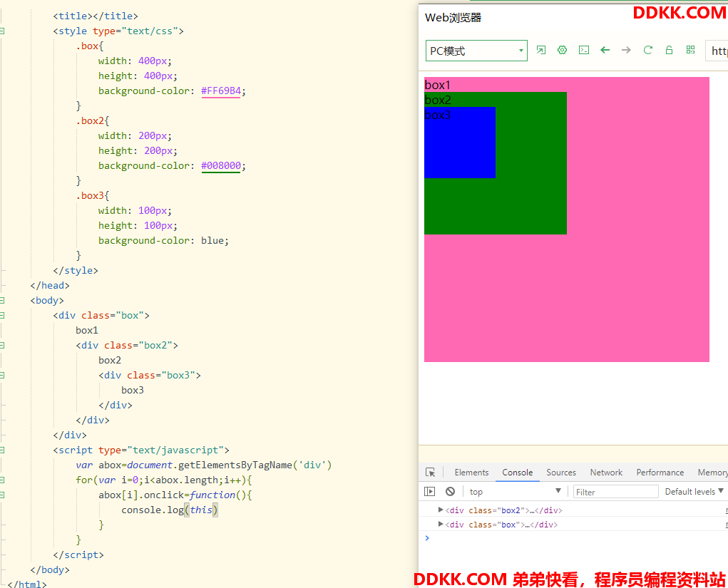Focus the console Filter field

point(616,492)
